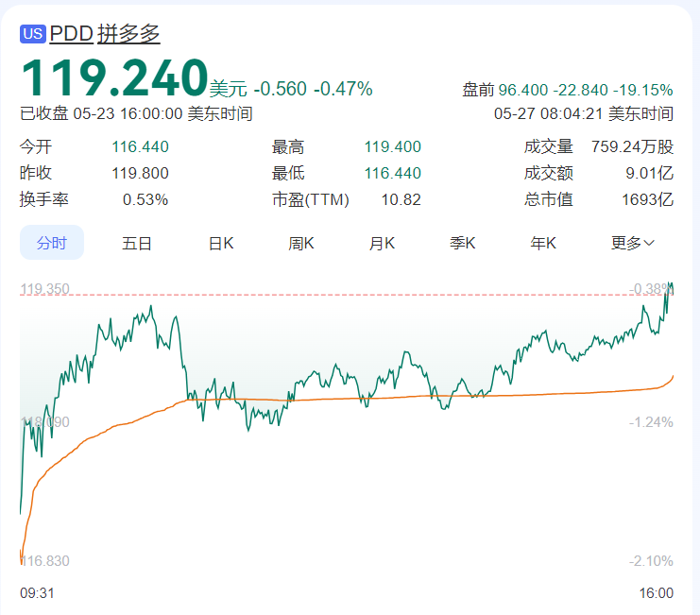Click the US market badge icon
The width and height of the screenshot is (700, 615).
coord(33,33)
